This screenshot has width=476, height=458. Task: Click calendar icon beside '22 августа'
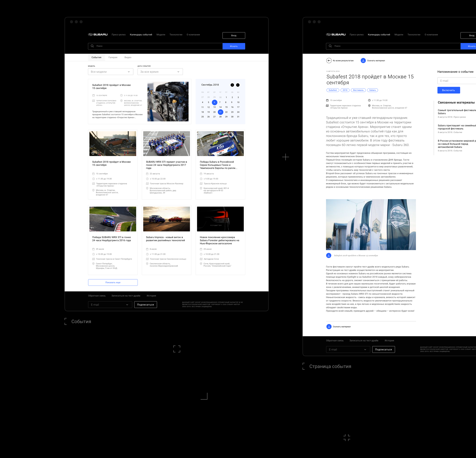[147, 174]
